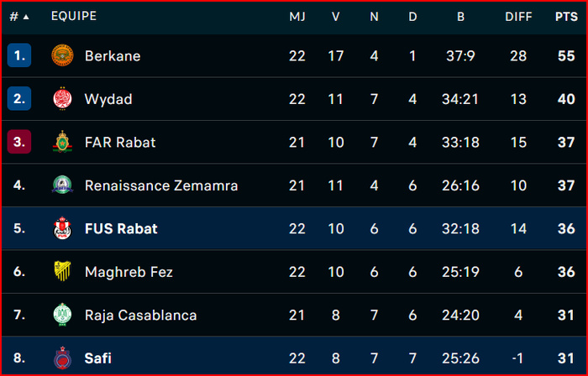Click the Berkane club crest icon
The height and width of the screenshot is (376, 588).
pyautogui.click(x=62, y=56)
